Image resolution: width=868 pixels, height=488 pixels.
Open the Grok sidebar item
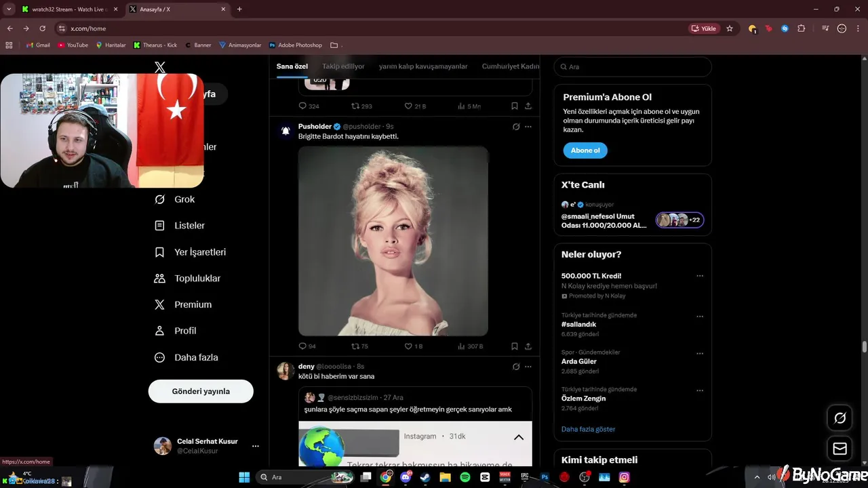(175, 199)
